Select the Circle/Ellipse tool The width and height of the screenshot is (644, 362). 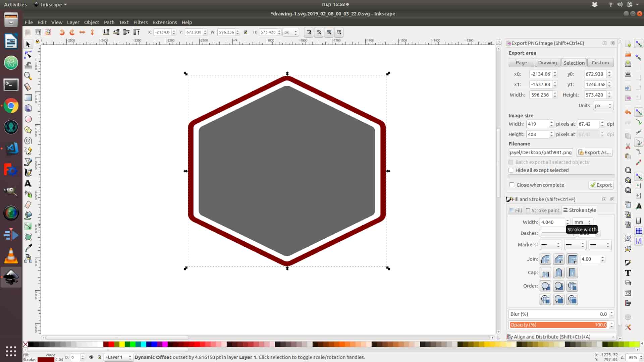pyautogui.click(x=28, y=119)
